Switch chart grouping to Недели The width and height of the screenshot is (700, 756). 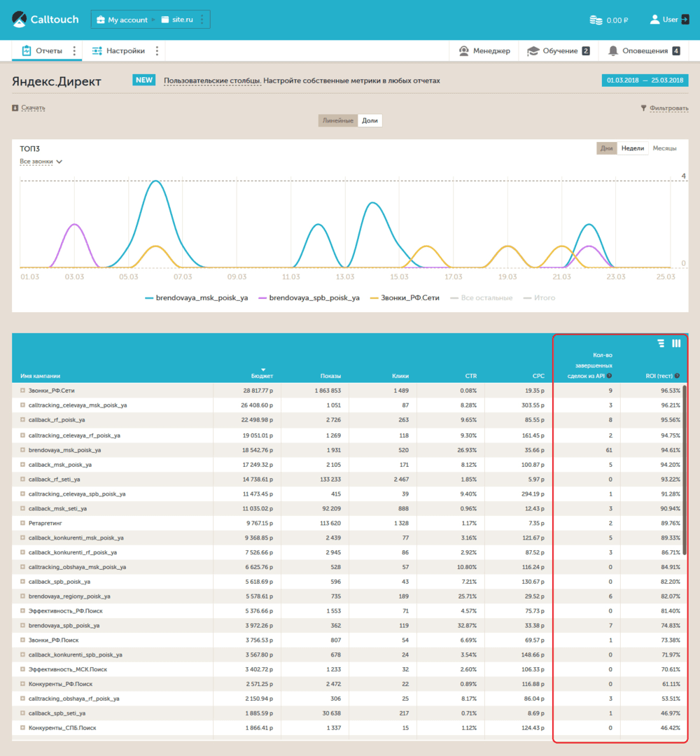click(x=633, y=148)
